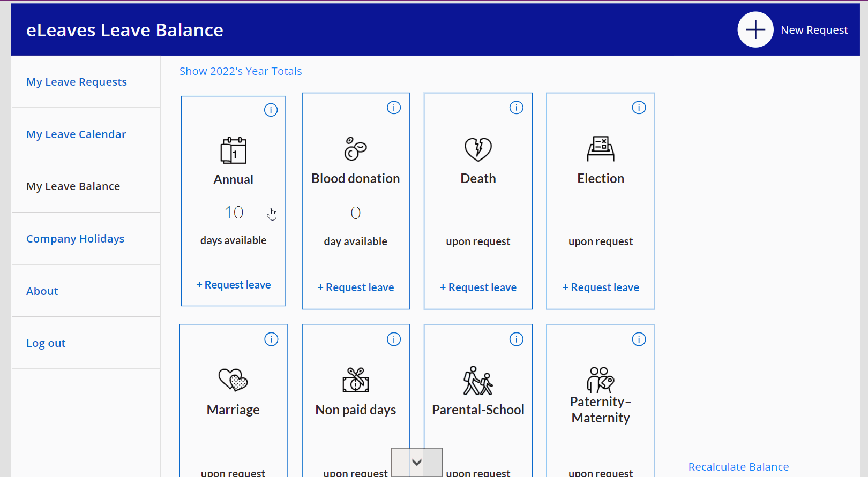Open info icon on Death card
The width and height of the screenshot is (868, 477).
[517, 108]
